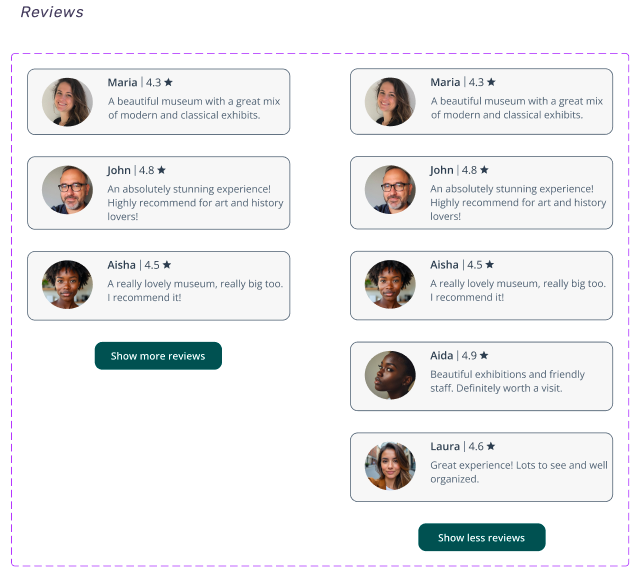Click Aisha's avatar in the collapsed left list
Image resolution: width=642 pixels, height=580 pixels.
click(x=67, y=285)
